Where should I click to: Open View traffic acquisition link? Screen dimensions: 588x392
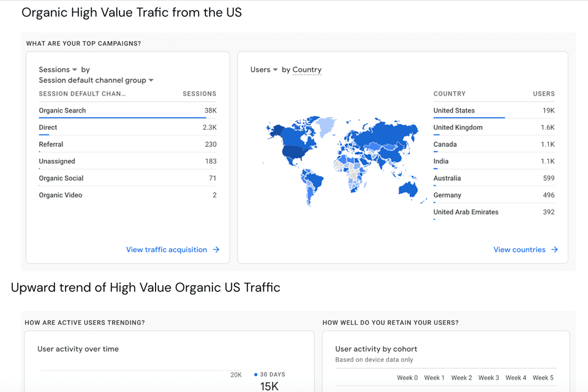click(166, 250)
